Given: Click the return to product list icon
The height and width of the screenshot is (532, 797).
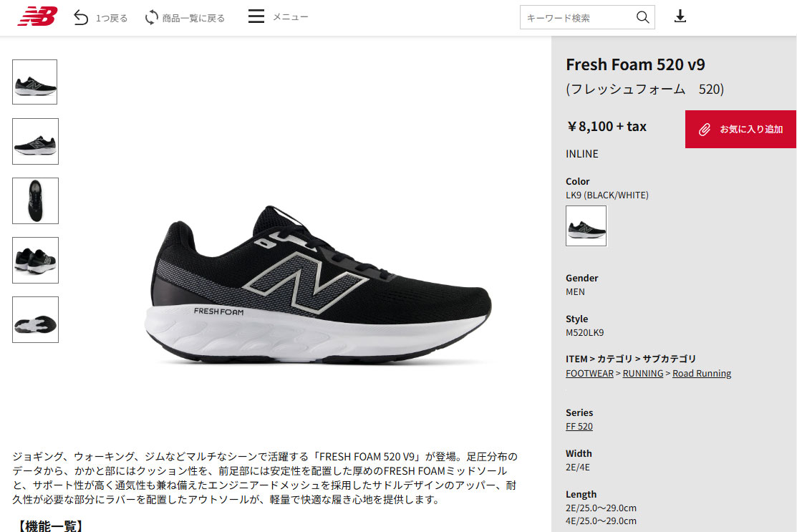Looking at the screenshot, I should coord(152,18).
